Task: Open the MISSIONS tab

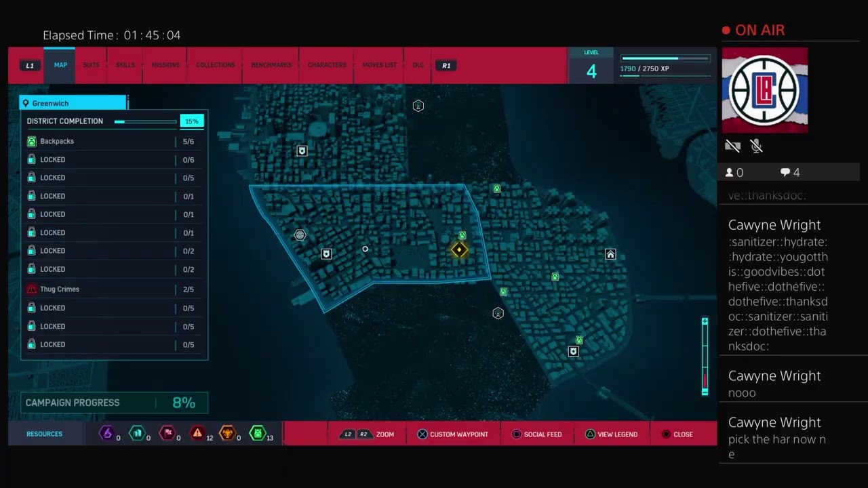Action: pyautogui.click(x=165, y=65)
